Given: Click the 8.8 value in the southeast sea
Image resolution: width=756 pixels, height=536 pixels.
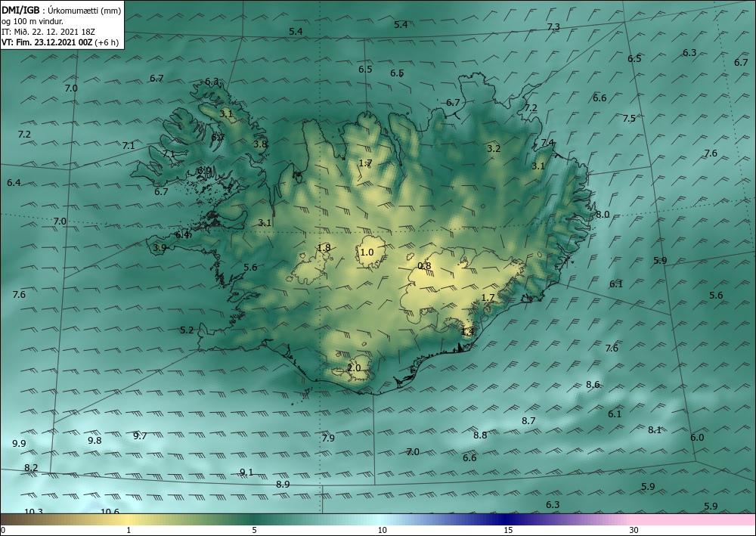Looking at the screenshot, I should (480, 435).
